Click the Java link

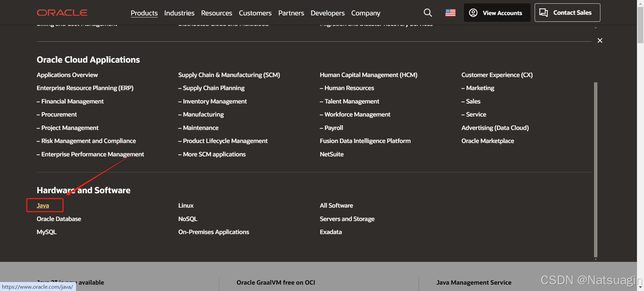click(43, 205)
